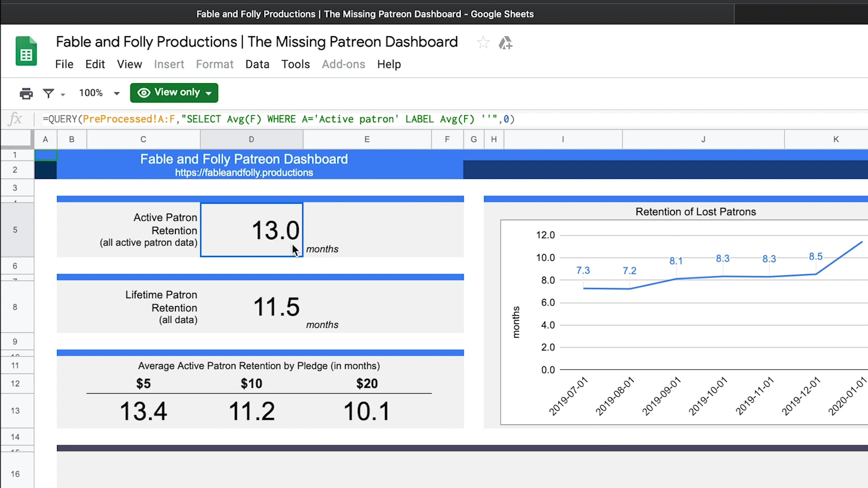The image size is (868, 488).
Task: Click the print icon
Action: pyautogui.click(x=26, y=93)
